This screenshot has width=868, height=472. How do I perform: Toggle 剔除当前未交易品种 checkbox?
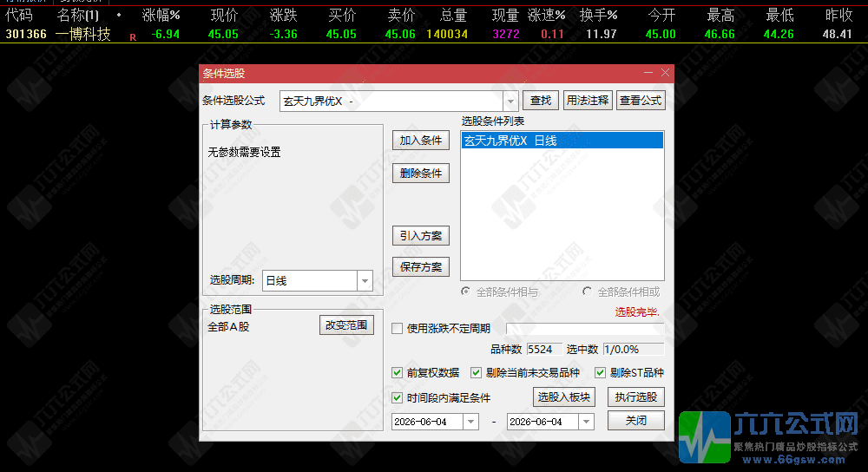click(476, 373)
